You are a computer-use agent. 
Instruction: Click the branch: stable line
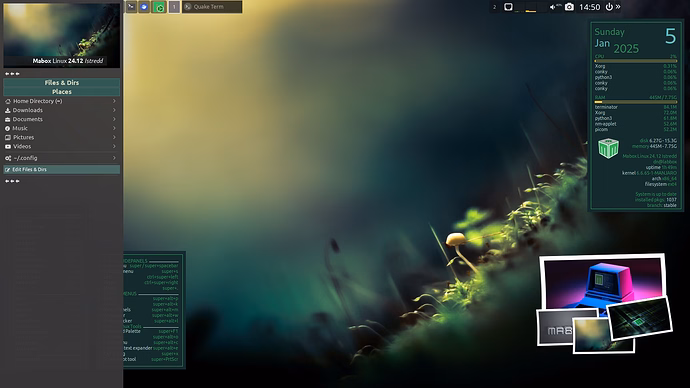pos(662,205)
